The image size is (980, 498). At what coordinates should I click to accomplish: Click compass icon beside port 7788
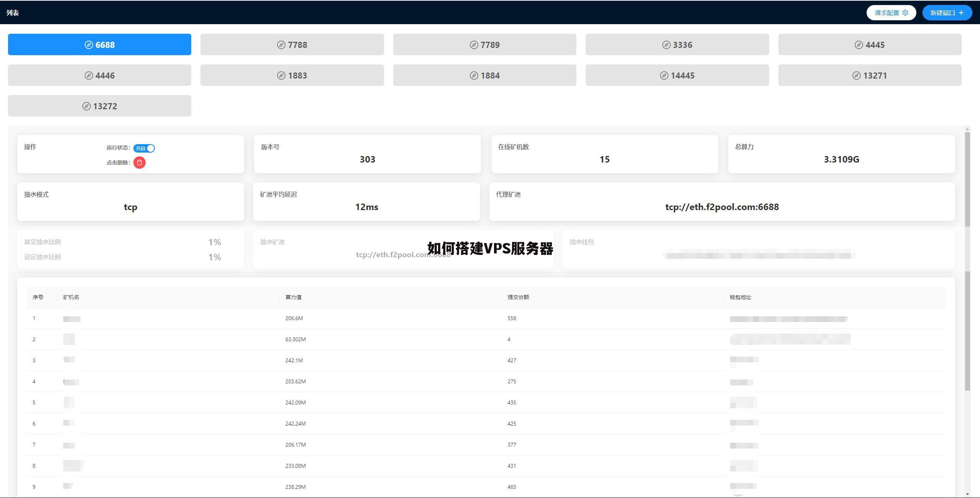[281, 45]
